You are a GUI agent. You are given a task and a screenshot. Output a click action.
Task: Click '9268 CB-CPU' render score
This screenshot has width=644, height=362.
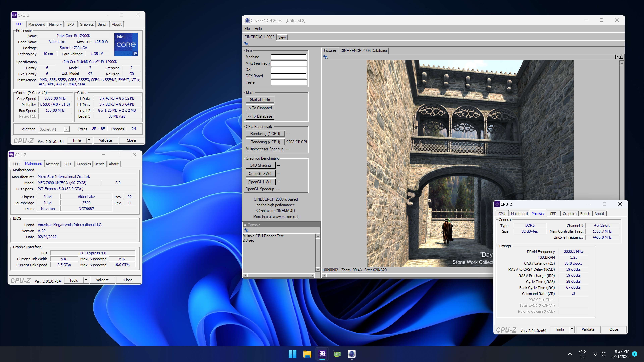[x=296, y=142]
